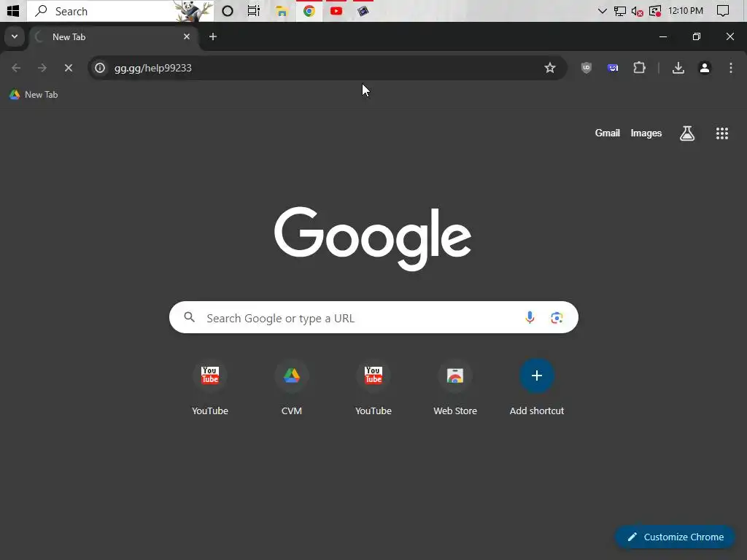Open the YouTube shortcut beside Web Store
The width and height of the screenshot is (747, 560).
pyautogui.click(x=373, y=386)
